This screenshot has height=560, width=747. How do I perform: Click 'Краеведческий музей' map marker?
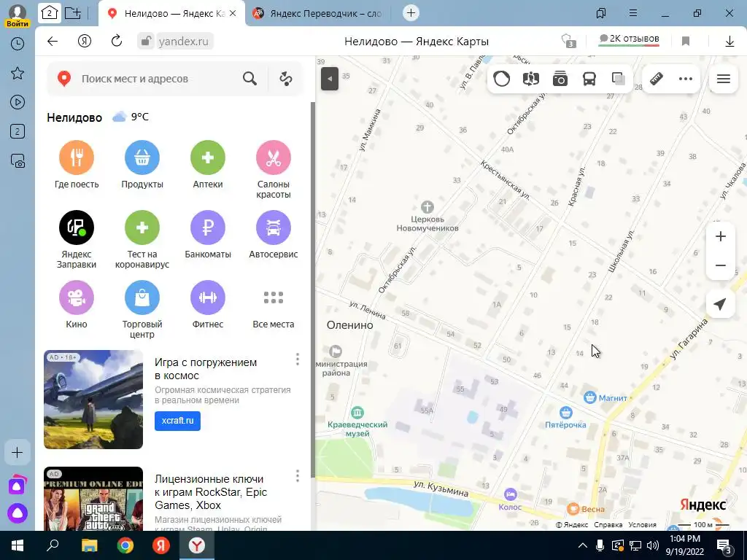coord(357,413)
